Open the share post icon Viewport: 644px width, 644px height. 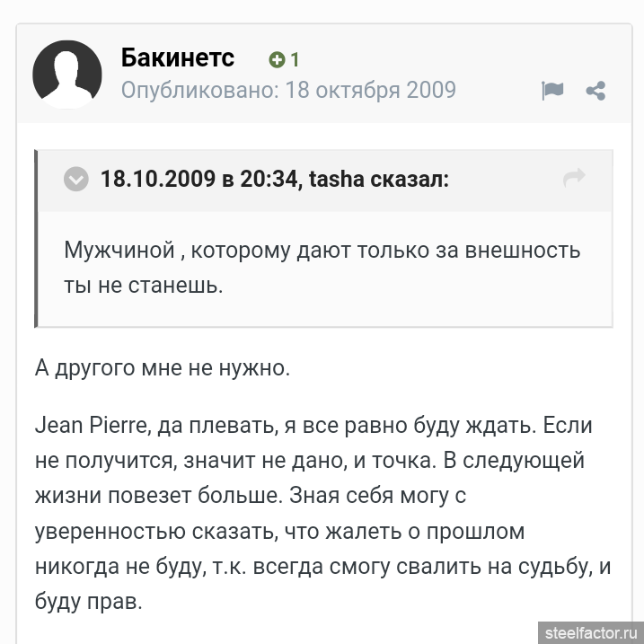pyautogui.click(x=595, y=90)
